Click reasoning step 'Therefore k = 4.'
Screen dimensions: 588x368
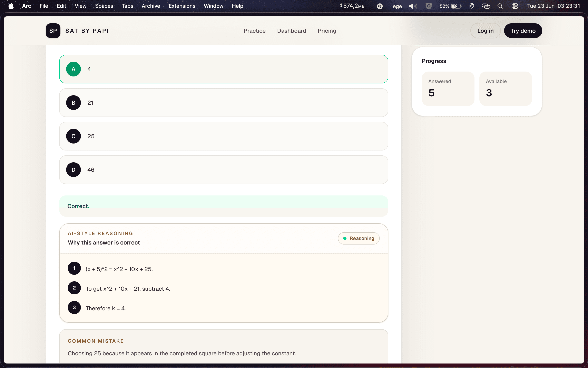click(106, 308)
